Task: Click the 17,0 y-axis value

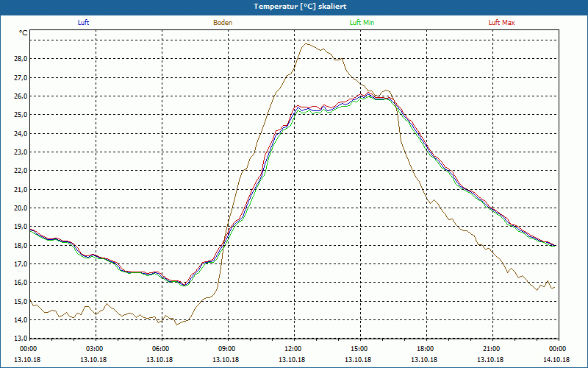Action: [x=21, y=264]
